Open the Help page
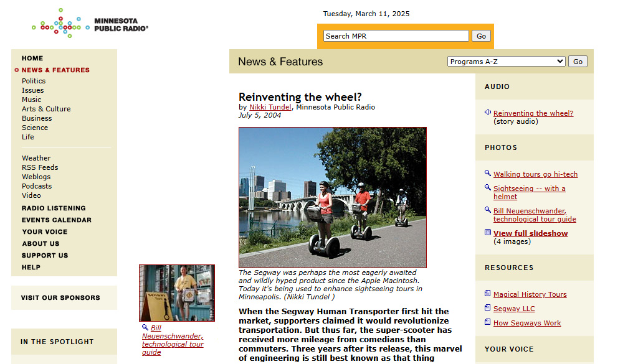Screen dimensions: 638x364 tap(31, 267)
